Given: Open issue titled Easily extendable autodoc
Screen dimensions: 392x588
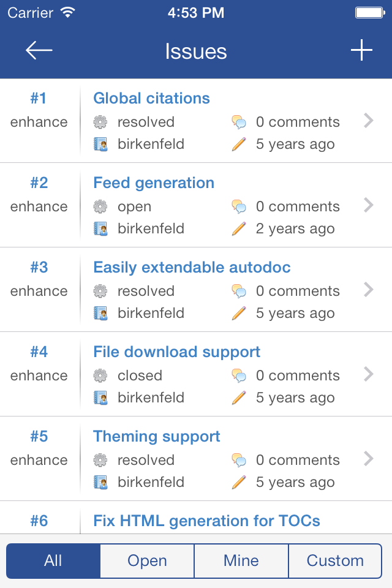Looking at the screenshot, I should pyautogui.click(x=192, y=268).
